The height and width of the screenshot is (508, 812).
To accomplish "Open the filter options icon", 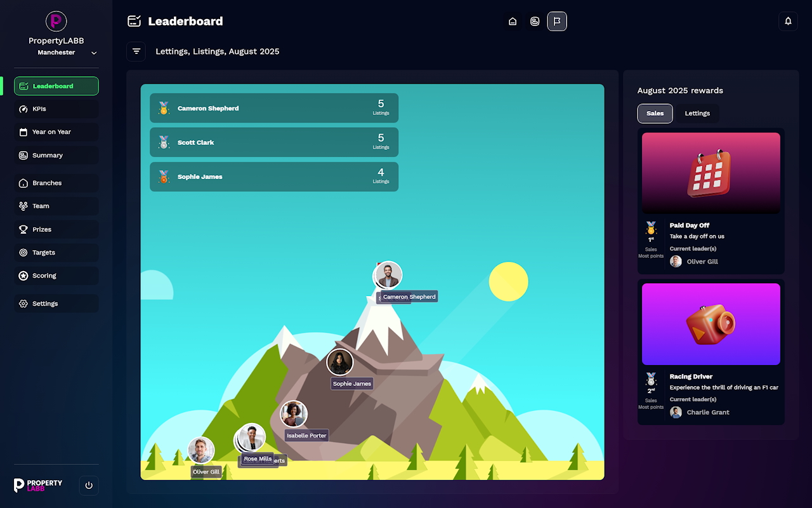I will coord(136,51).
